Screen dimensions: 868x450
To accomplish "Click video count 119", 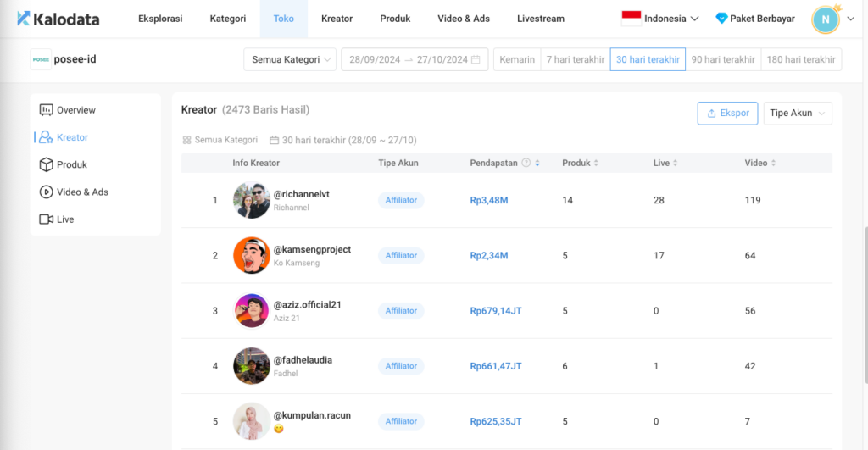I will click(x=753, y=200).
